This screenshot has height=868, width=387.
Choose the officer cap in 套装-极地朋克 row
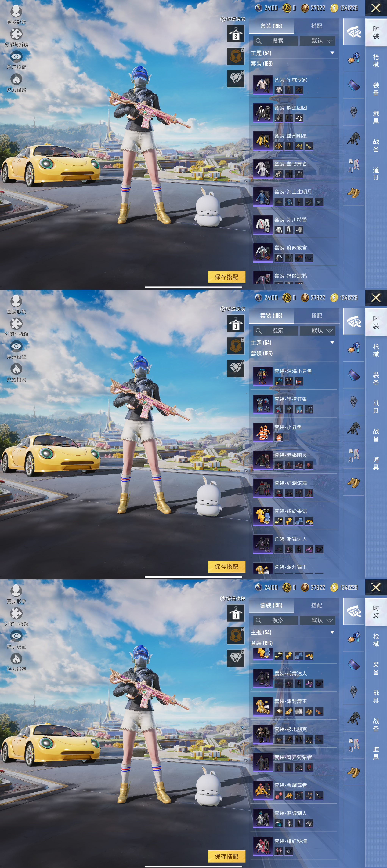tap(279, 739)
